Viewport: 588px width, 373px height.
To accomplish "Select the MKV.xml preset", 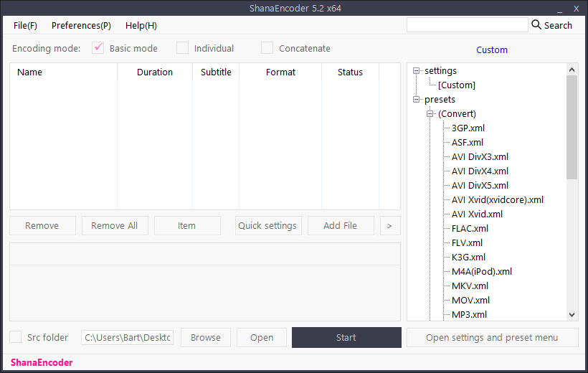I will point(470,285).
